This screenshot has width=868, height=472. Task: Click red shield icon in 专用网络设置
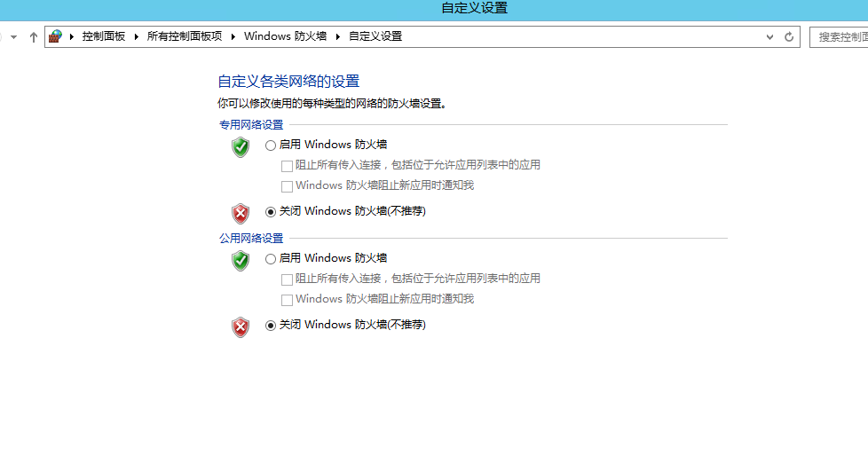click(x=241, y=214)
